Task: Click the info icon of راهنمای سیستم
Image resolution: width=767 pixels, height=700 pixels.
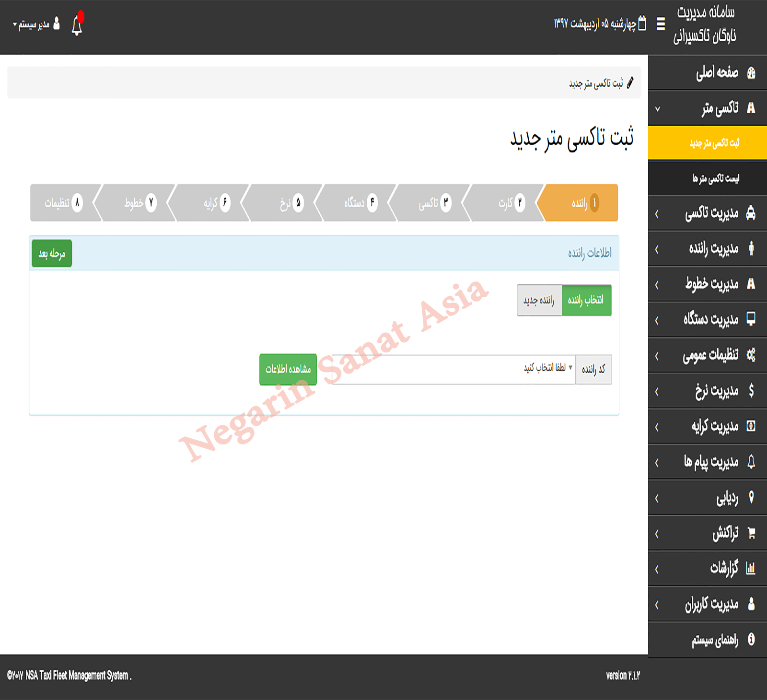Action: pos(751,640)
